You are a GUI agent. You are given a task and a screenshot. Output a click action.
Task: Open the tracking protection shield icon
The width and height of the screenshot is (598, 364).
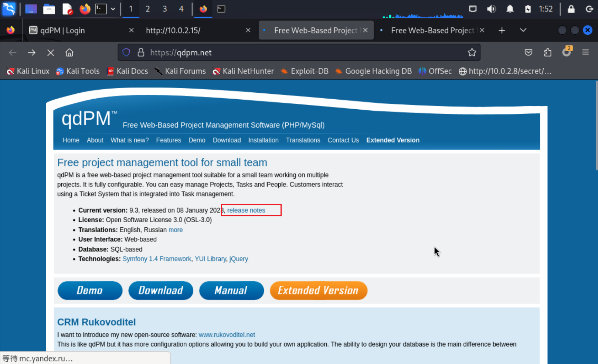[126, 52]
